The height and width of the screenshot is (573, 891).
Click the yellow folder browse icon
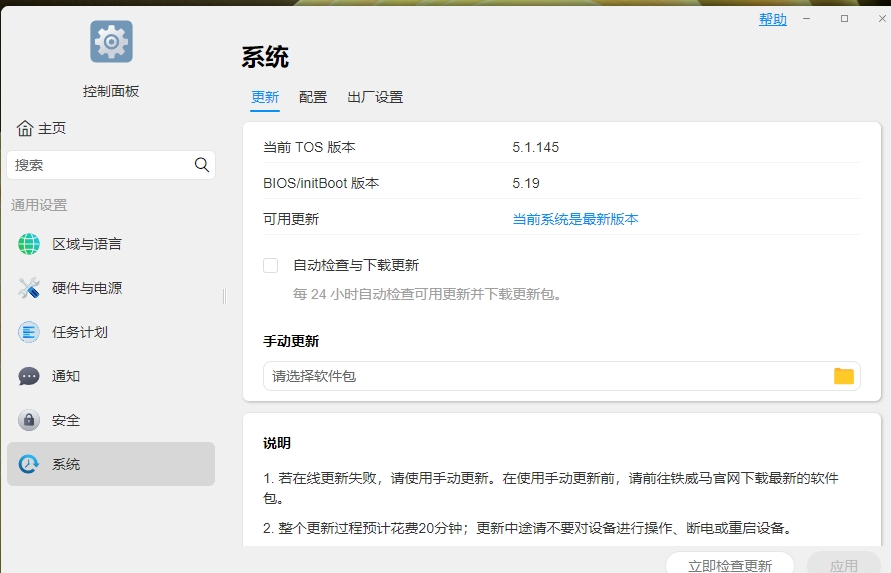[844, 376]
